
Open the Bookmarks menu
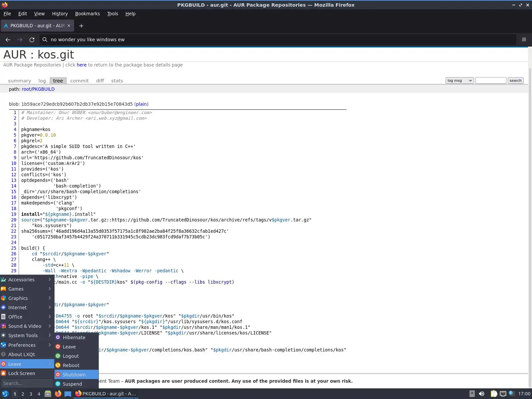tap(87, 14)
